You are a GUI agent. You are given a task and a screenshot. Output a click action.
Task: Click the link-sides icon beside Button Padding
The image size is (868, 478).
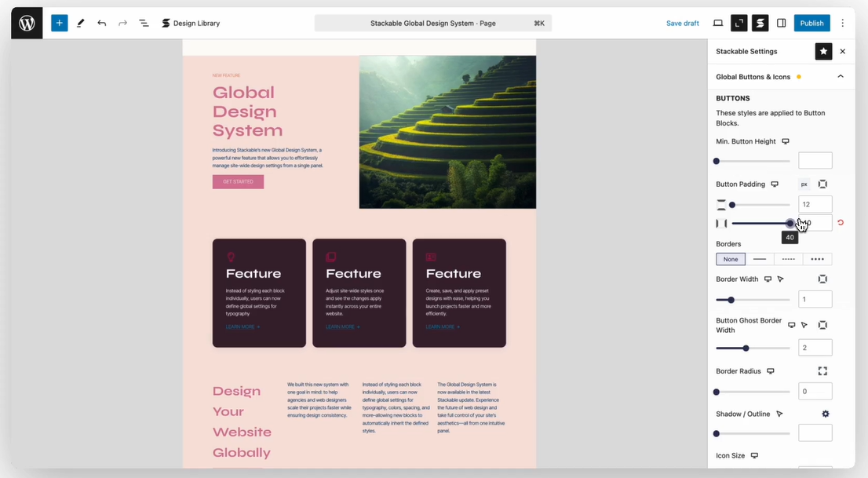click(x=822, y=184)
